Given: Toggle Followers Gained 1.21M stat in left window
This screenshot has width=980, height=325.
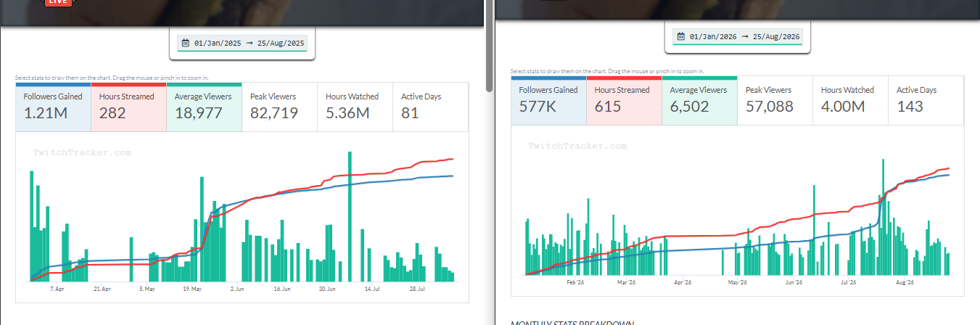Looking at the screenshot, I should coord(54,107).
